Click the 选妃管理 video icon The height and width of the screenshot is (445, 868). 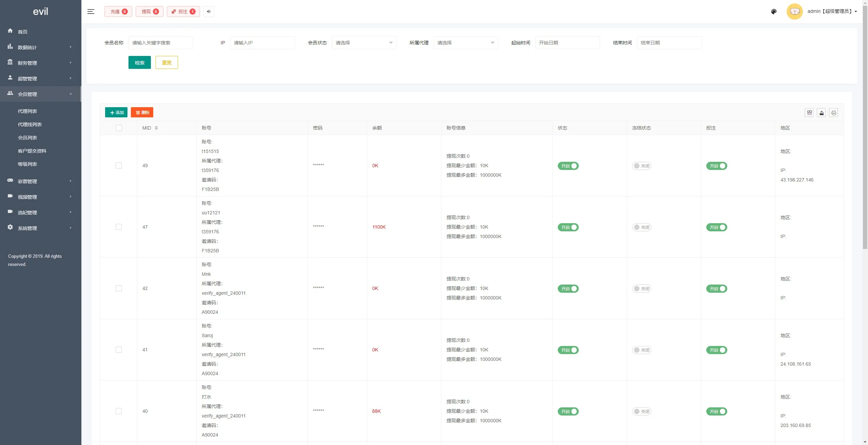[x=10, y=212]
